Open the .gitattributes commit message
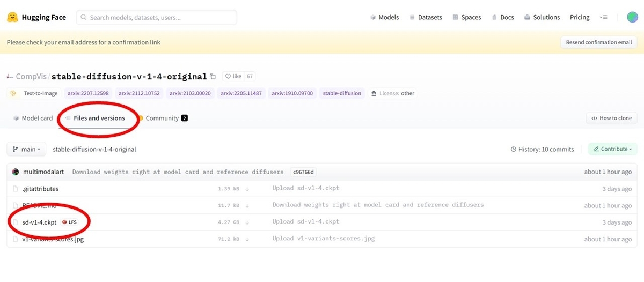Image resolution: width=644 pixels, height=282 pixels. point(306,189)
